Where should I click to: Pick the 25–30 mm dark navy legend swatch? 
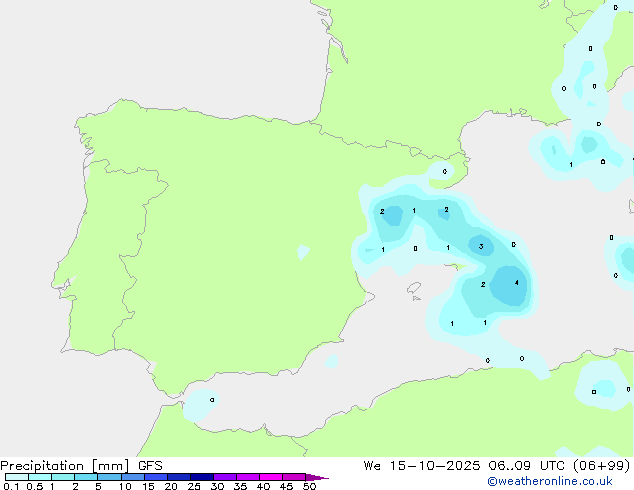(x=202, y=477)
